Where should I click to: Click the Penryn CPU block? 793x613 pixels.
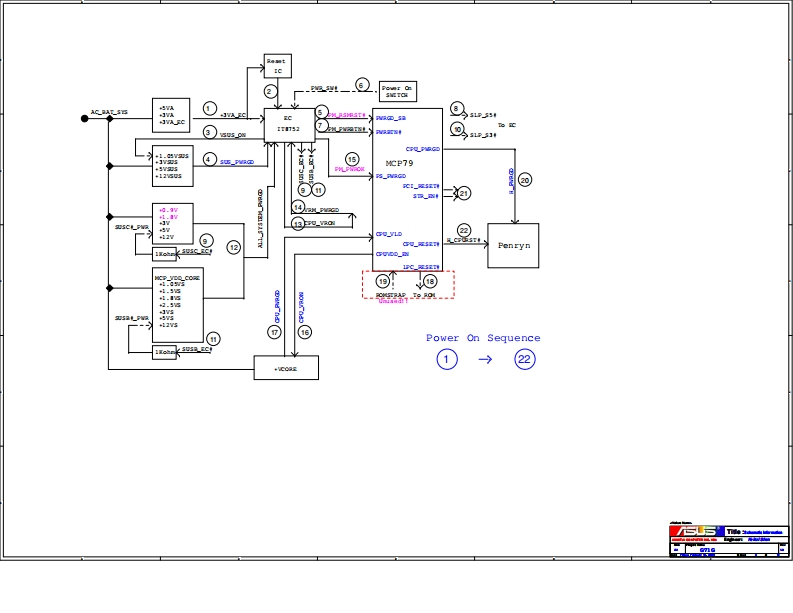pyautogui.click(x=512, y=245)
